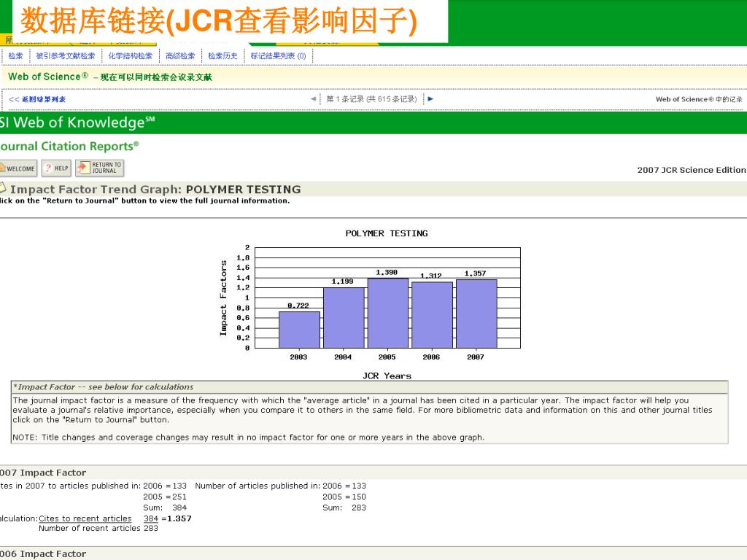Click '2005 = 251' cites value
The image size is (747, 560).
click(x=165, y=497)
